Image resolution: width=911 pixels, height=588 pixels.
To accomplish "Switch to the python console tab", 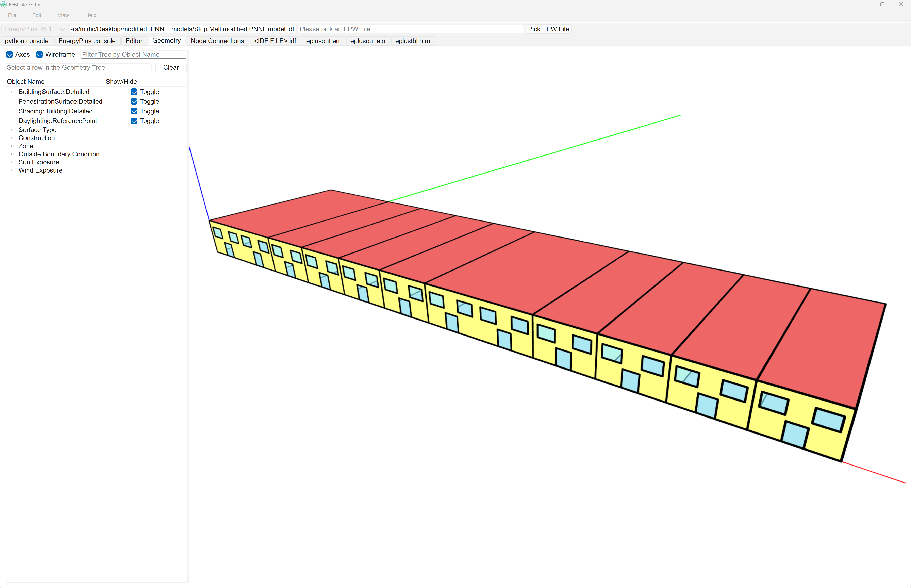I will pyautogui.click(x=27, y=41).
